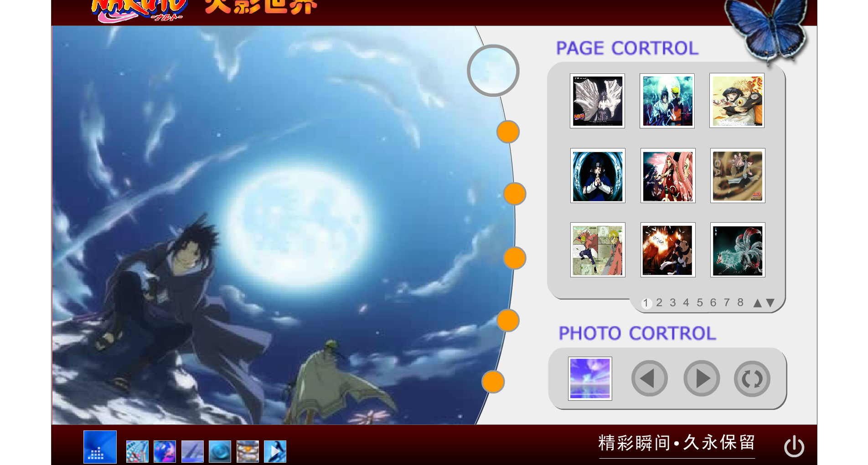The image size is (868, 465).
Task: Click the blue globe bottom icon
Action: [x=165, y=451]
